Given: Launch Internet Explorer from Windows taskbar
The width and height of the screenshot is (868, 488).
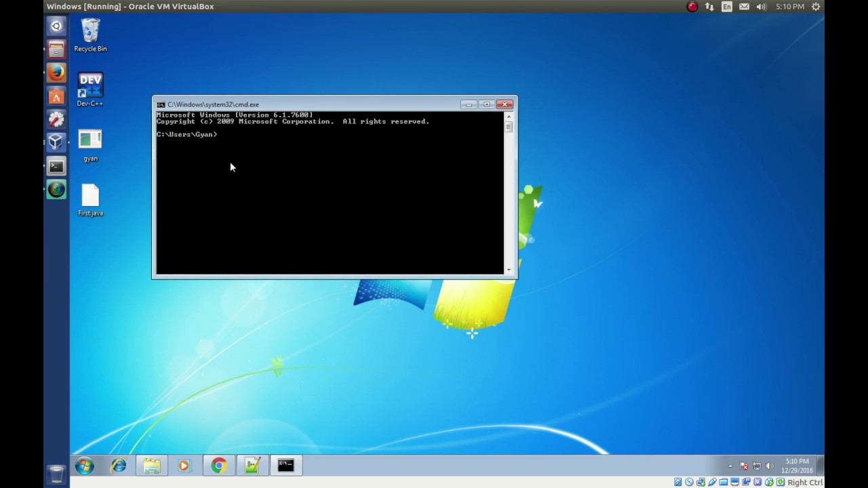Looking at the screenshot, I should point(119,466).
